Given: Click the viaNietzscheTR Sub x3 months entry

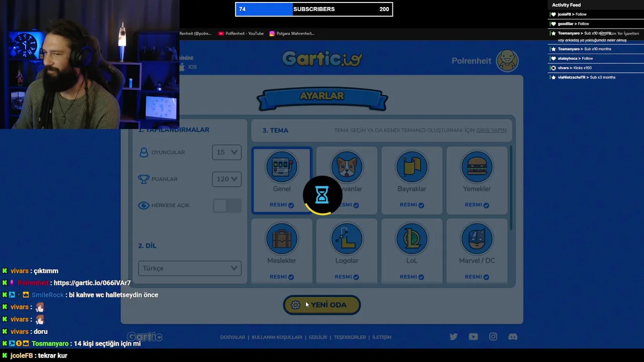Looking at the screenshot, I should pos(587,77).
